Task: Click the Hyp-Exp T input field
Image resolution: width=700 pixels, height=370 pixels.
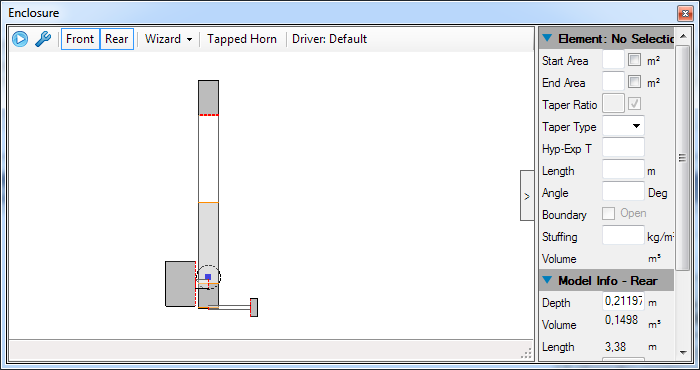Action: click(623, 148)
